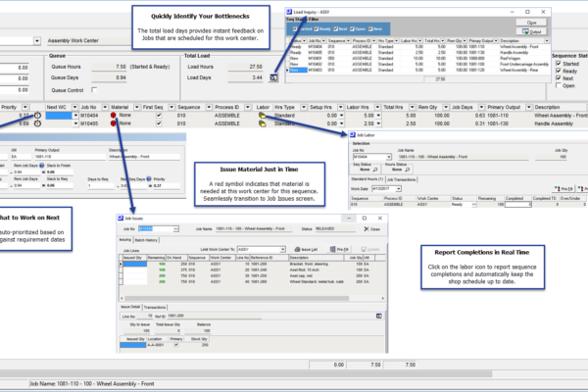This screenshot has width=588, height=392.
Task: Select Issuing tab in Job Issues
Action: (125, 240)
